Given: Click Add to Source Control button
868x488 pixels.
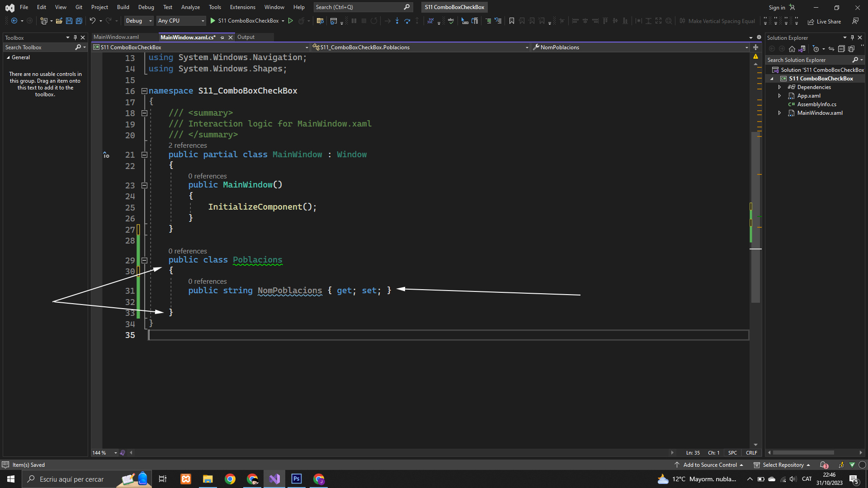Looking at the screenshot, I should coord(709,465).
